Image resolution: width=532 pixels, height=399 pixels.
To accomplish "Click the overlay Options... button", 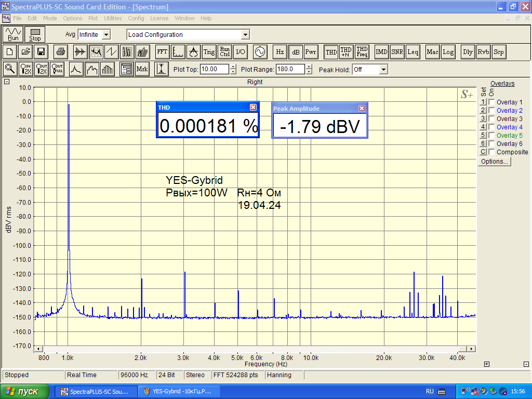I will 495,162.
